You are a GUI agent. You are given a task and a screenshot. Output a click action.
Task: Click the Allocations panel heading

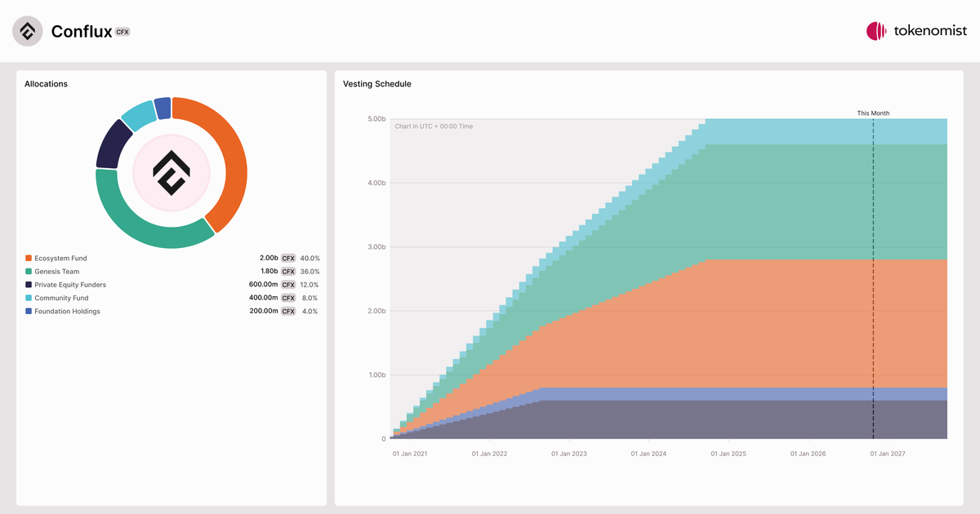pyautogui.click(x=46, y=84)
